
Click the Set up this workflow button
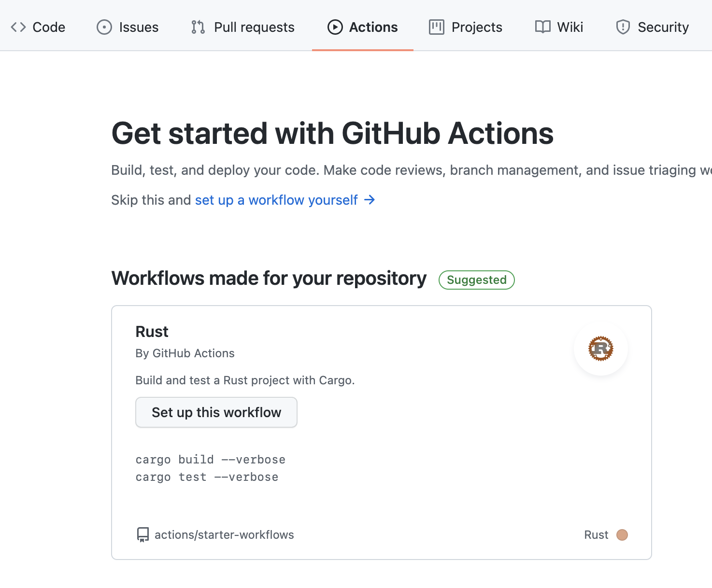tap(216, 412)
